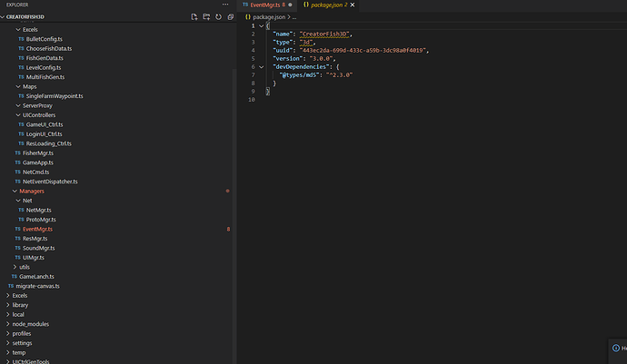Click the Explorer sidebar scrollbar

click(234, 216)
